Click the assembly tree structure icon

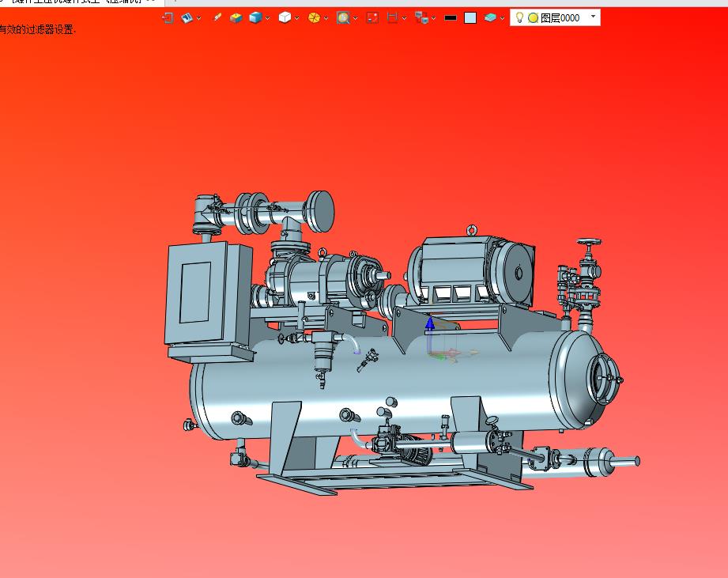click(421, 17)
